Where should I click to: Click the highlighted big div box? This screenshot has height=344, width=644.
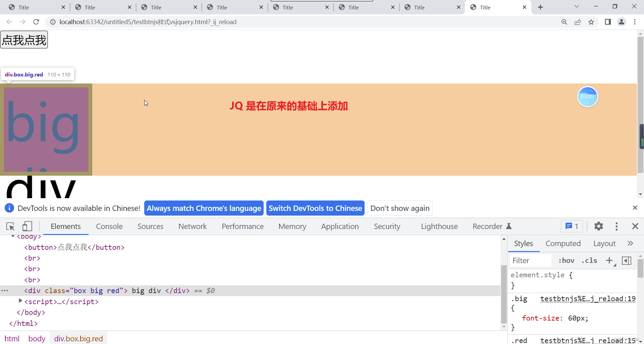pyautogui.click(x=46, y=129)
